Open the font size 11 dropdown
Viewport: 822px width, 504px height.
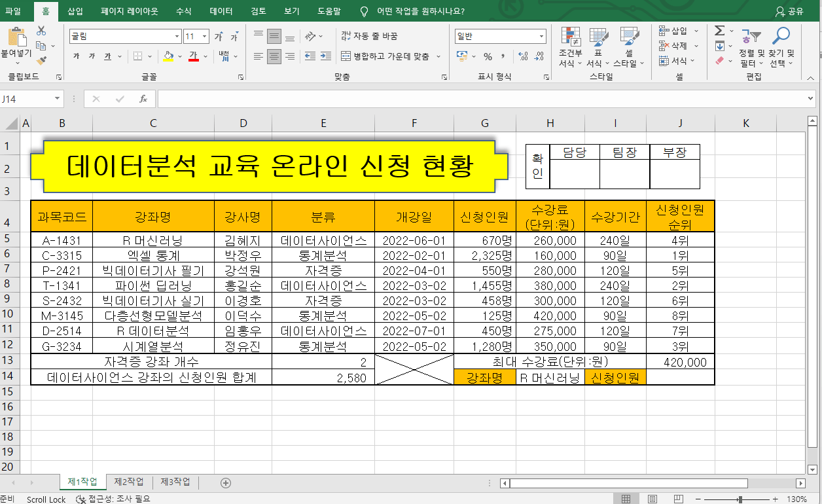pyautogui.click(x=205, y=37)
